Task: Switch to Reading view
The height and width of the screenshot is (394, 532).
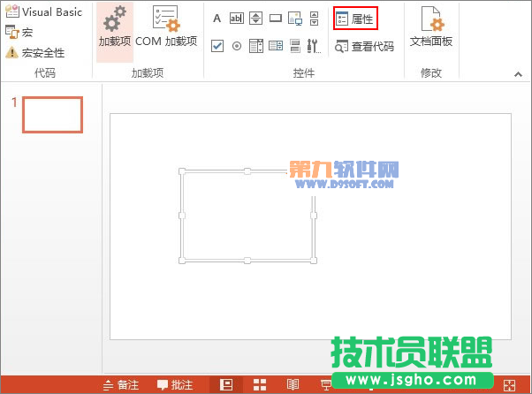Action: tap(293, 385)
